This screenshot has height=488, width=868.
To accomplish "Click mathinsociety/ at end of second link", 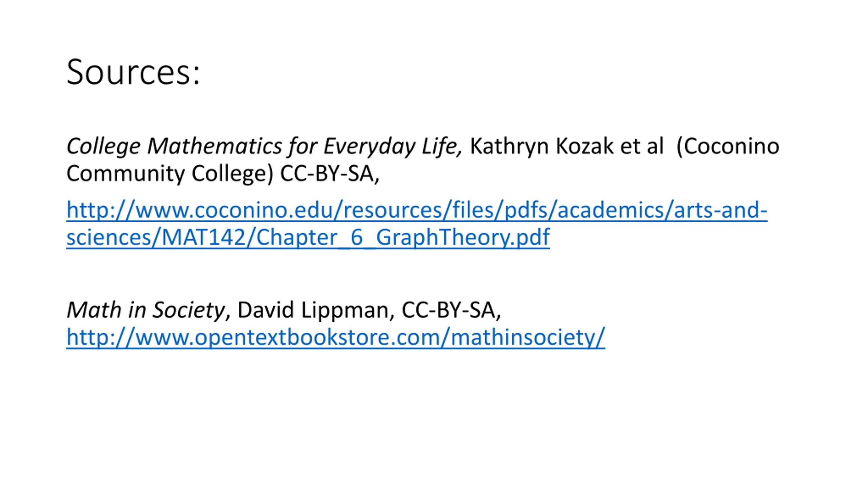I will [x=528, y=337].
